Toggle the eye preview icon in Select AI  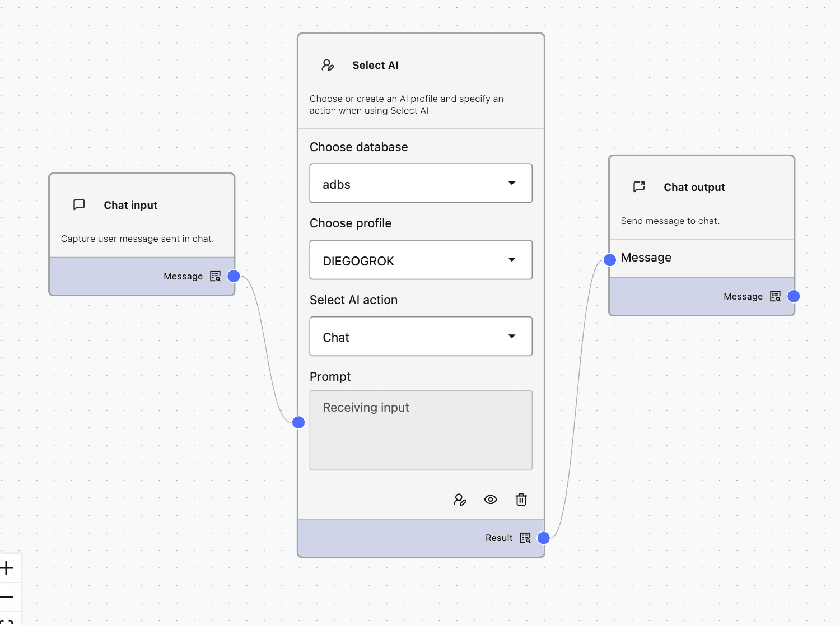pyautogui.click(x=491, y=499)
